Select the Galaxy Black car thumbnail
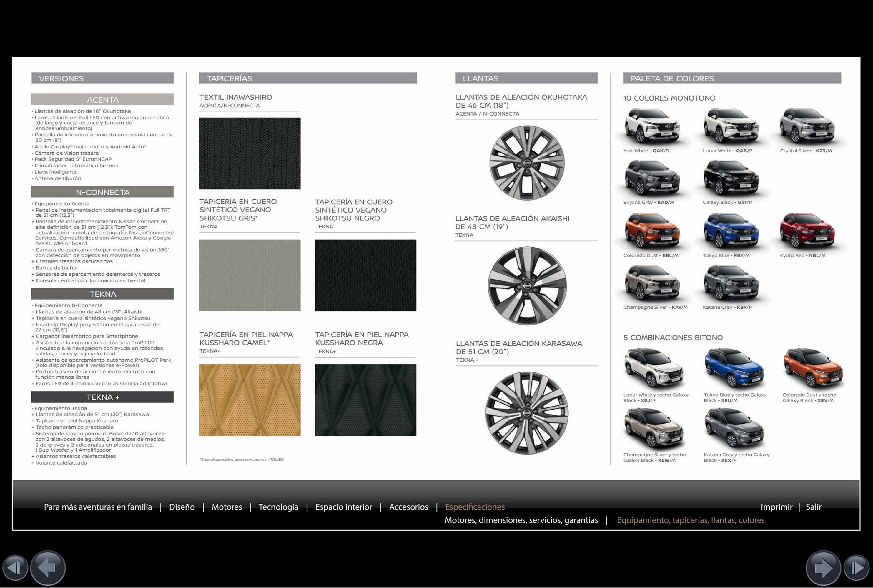The image size is (873, 588). [x=731, y=178]
